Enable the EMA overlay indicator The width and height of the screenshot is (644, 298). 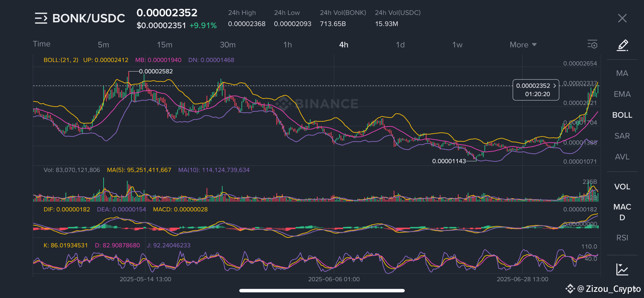click(x=622, y=94)
